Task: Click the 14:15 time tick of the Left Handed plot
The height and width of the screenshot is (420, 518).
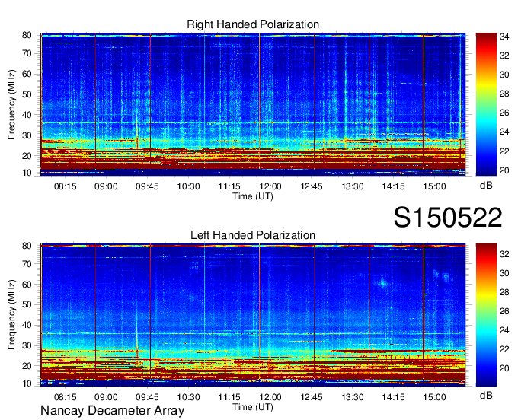Action: pos(394,397)
